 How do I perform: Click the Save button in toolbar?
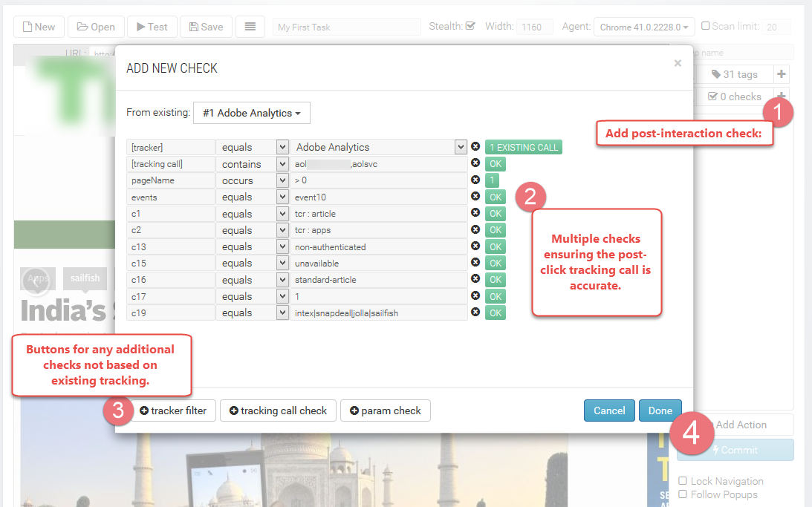206,27
